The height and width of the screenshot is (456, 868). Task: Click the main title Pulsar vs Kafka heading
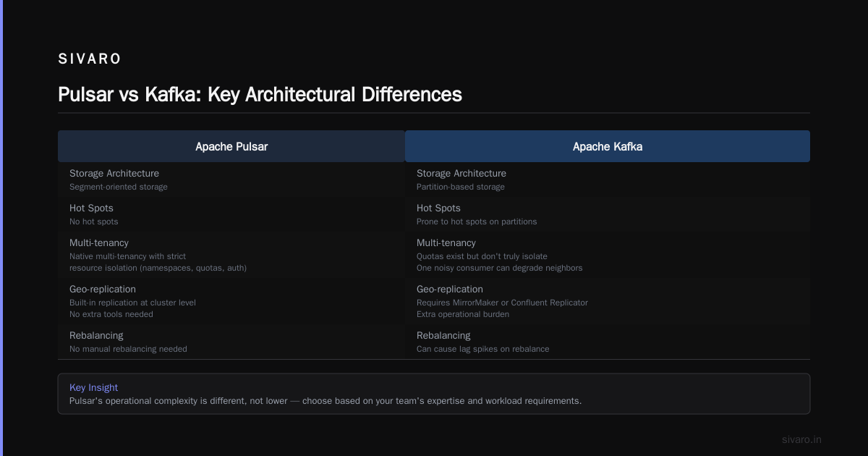260,94
